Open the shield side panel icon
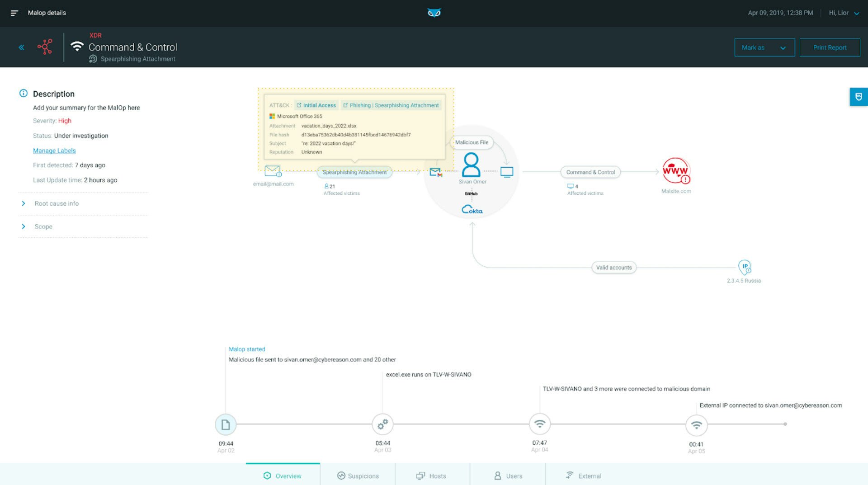The width and height of the screenshot is (868, 485). tap(859, 97)
